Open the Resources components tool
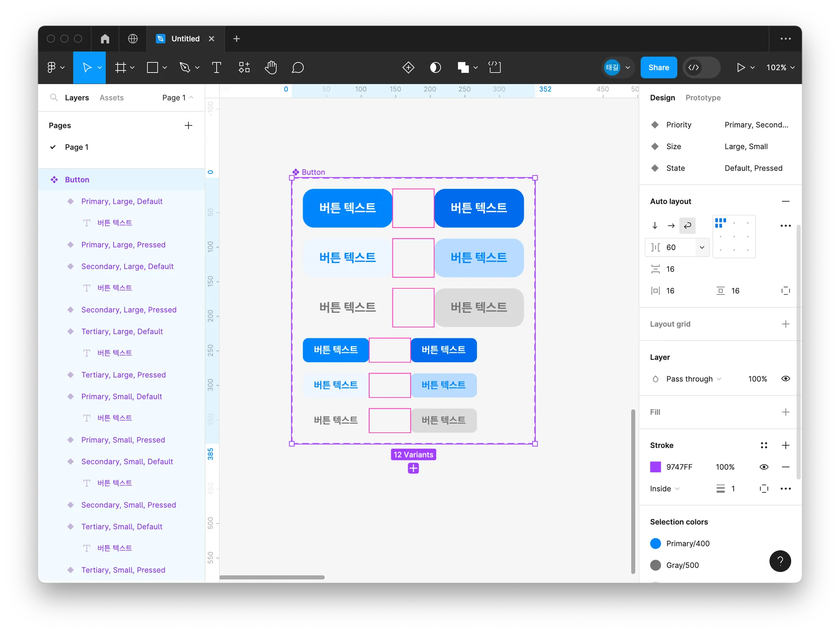The height and width of the screenshot is (633, 840). (244, 68)
